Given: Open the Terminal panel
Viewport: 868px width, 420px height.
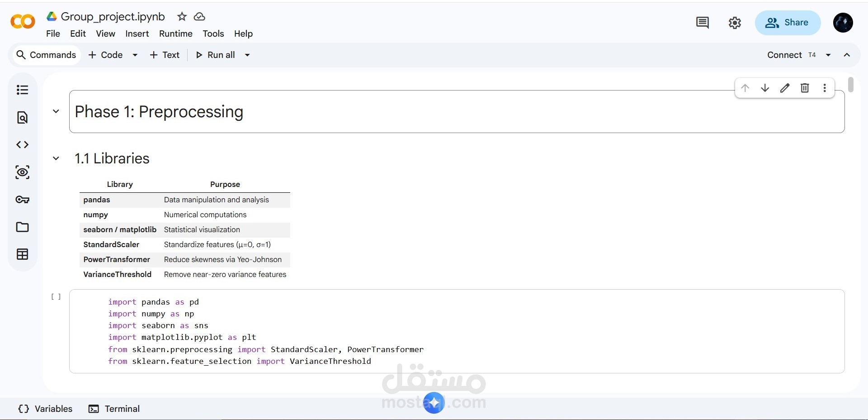Looking at the screenshot, I should tap(114, 409).
